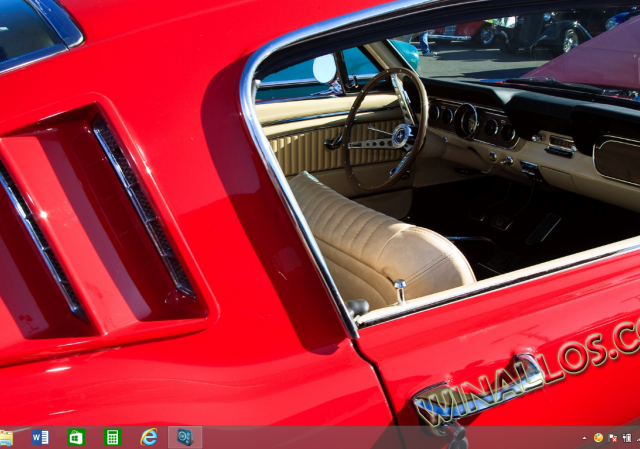Click the chrome door lock knob
The width and height of the screenshot is (640, 449).
400,290
